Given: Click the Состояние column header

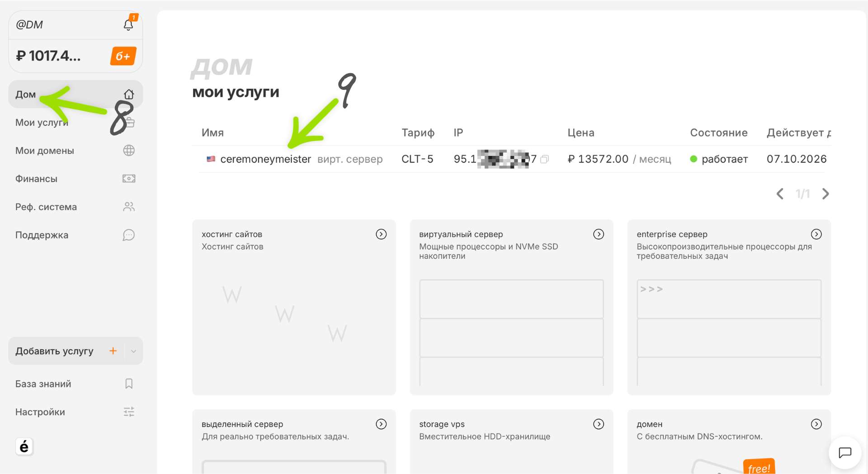Looking at the screenshot, I should point(718,133).
